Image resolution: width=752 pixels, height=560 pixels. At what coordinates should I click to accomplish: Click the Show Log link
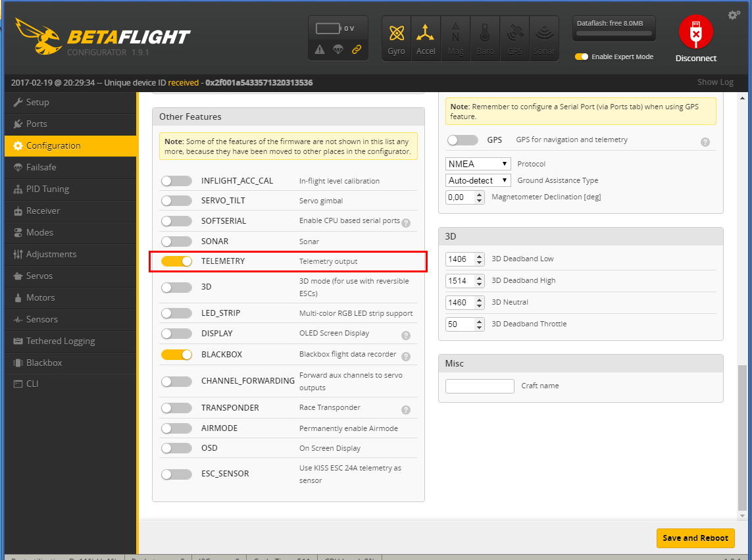tap(715, 82)
